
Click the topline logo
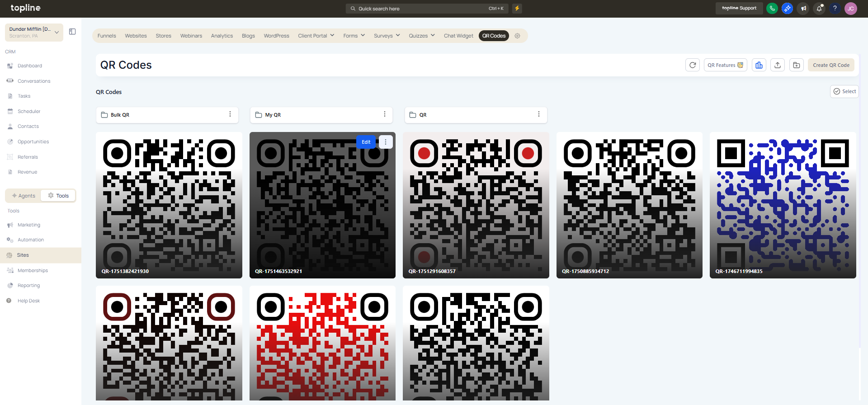(x=25, y=8)
